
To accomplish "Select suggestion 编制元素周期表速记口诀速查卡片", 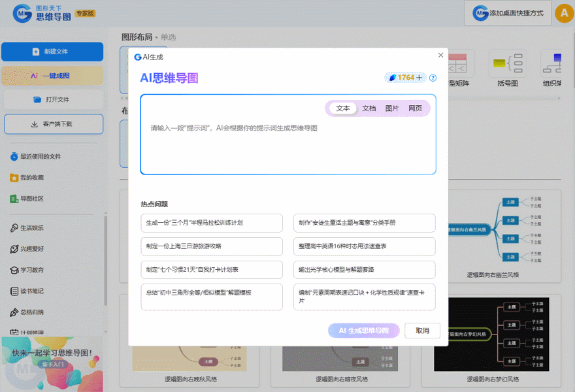I will pos(365,297).
